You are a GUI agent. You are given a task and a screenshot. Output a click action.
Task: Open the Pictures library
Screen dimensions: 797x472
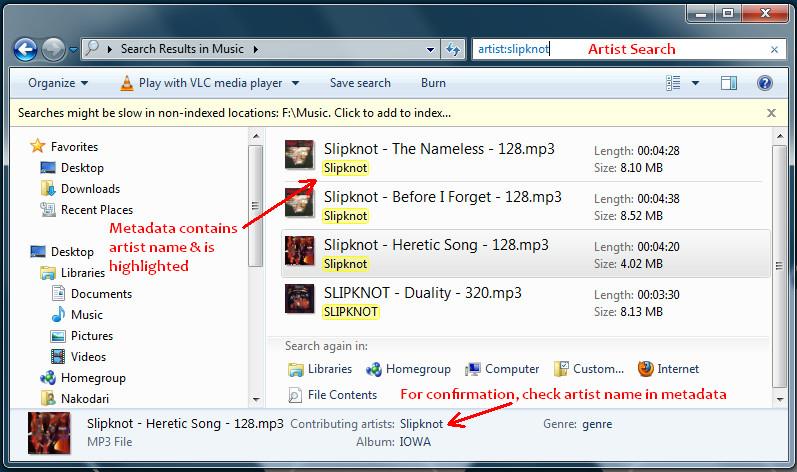coord(91,336)
